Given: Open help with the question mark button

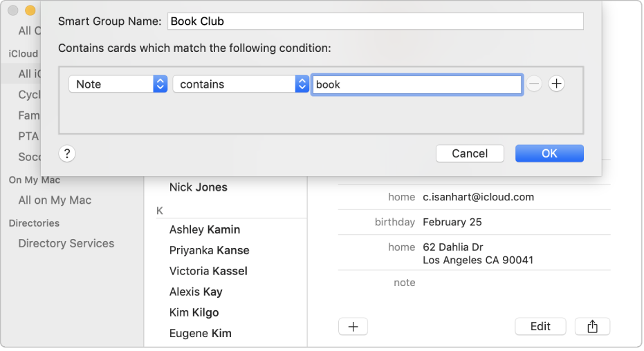Looking at the screenshot, I should [67, 154].
